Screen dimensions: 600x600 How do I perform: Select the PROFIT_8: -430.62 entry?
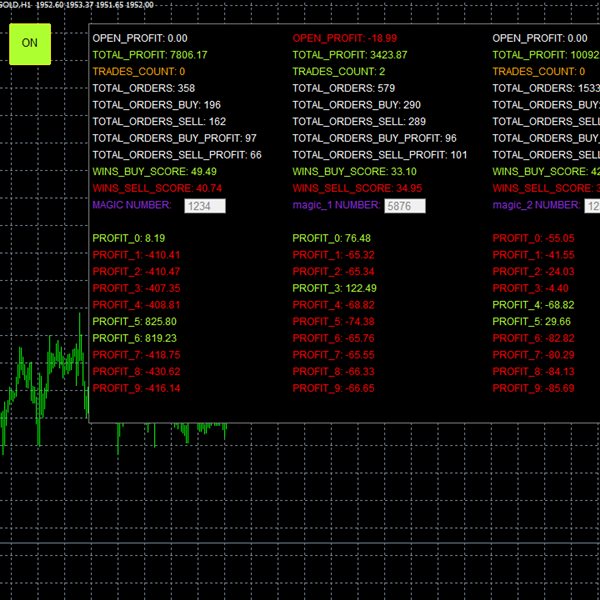(136, 371)
